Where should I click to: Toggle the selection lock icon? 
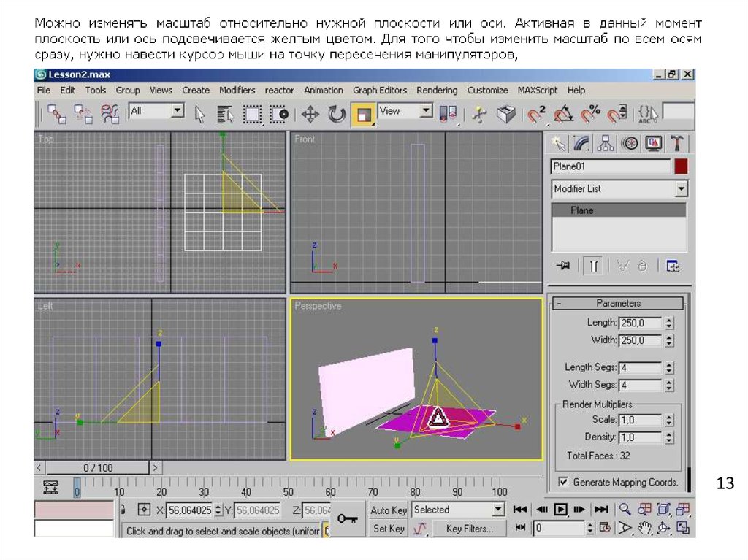(123, 510)
